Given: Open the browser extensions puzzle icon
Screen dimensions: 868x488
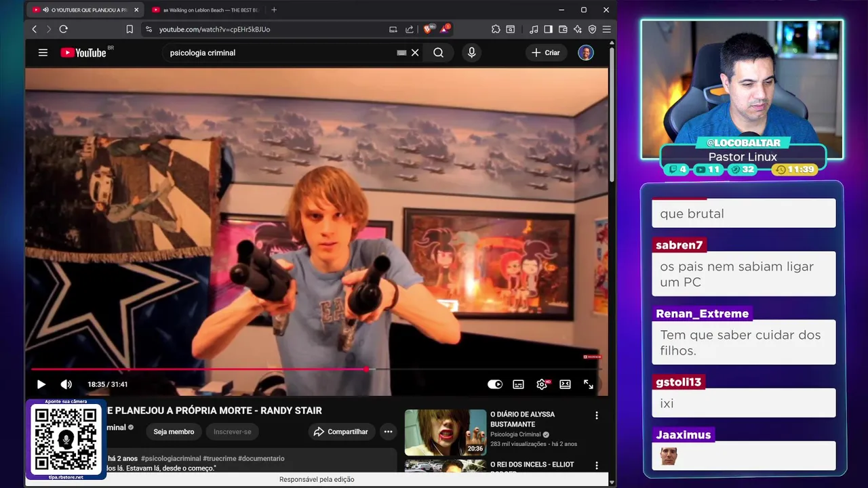Looking at the screenshot, I should (x=496, y=29).
